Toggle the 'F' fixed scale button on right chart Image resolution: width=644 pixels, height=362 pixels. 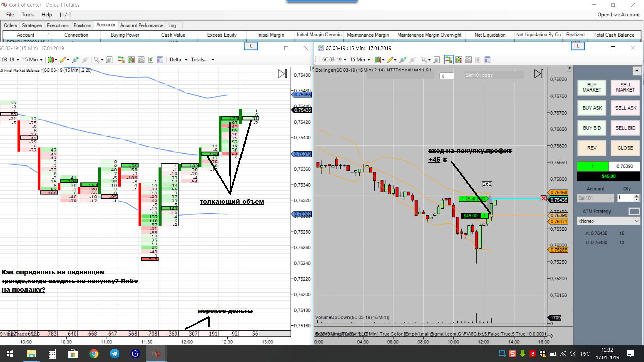pos(569,69)
